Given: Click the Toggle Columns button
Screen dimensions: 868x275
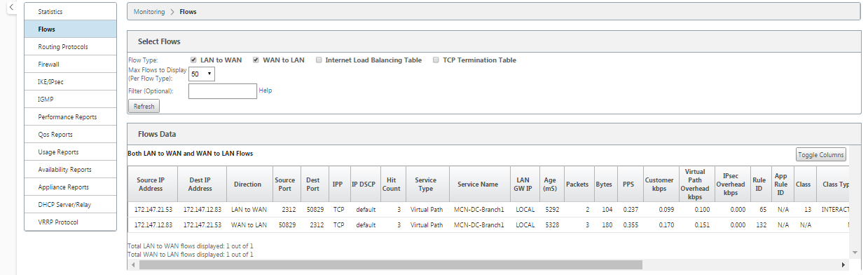Looking at the screenshot, I should pyautogui.click(x=821, y=154).
